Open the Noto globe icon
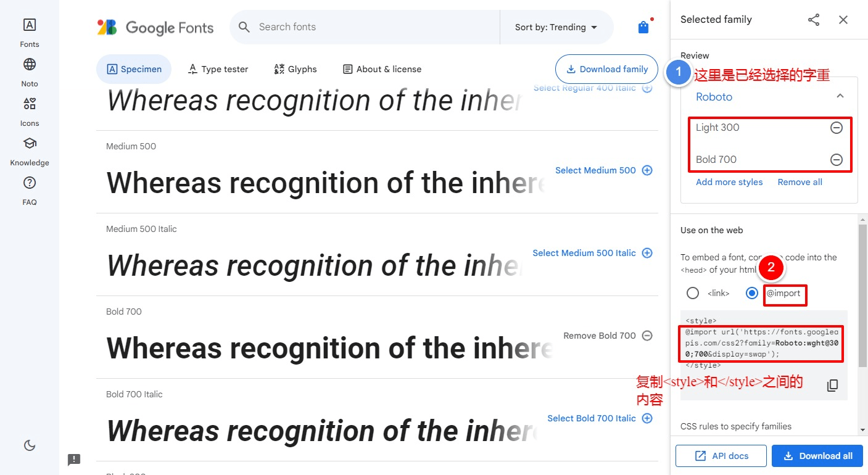The width and height of the screenshot is (868, 475). click(29, 65)
